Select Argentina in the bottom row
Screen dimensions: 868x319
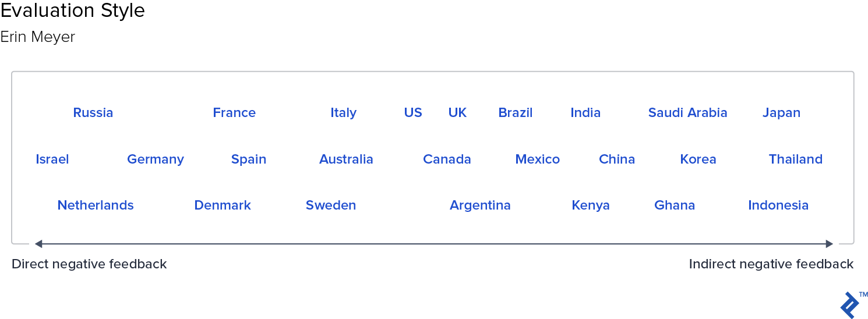pos(480,205)
